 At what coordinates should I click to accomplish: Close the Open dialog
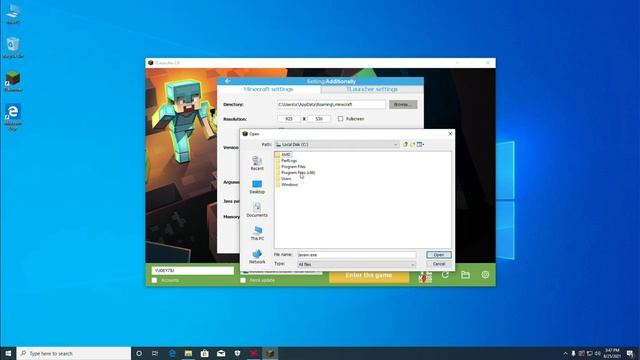[450, 133]
